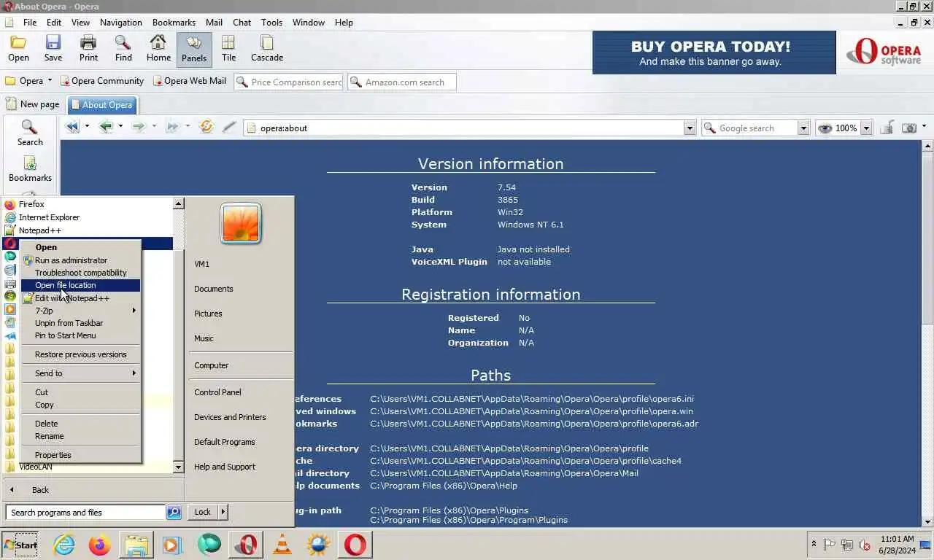Open Control Panel from the Start menu
The image size is (934, 560).
pyautogui.click(x=217, y=392)
